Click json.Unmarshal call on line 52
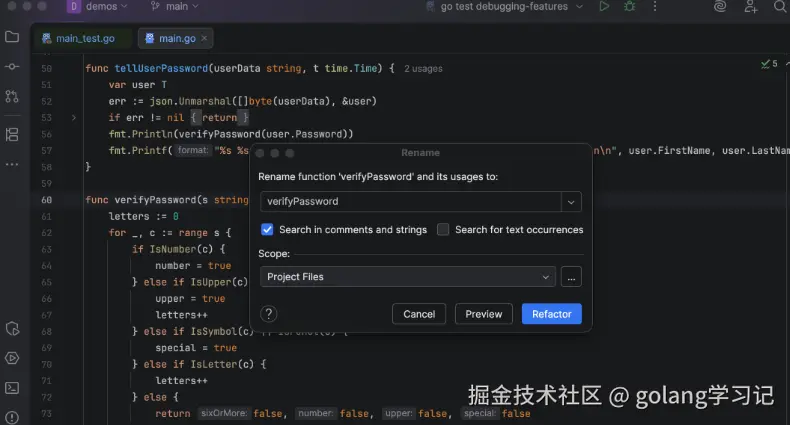Viewport: 790px width, 425px height. pyautogui.click(x=190, y=101)
